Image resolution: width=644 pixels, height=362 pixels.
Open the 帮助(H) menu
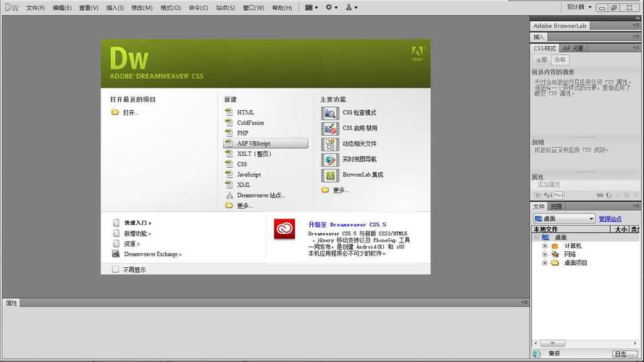[283, 8]
